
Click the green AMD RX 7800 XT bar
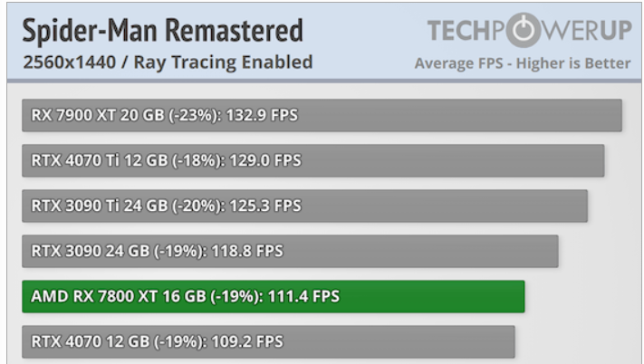tap(274, 296)
